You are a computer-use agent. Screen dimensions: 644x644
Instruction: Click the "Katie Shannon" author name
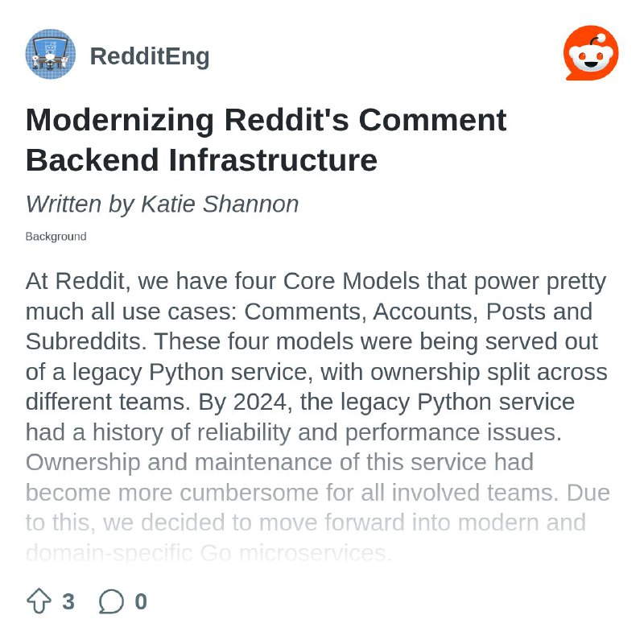[x=220, y=204]
